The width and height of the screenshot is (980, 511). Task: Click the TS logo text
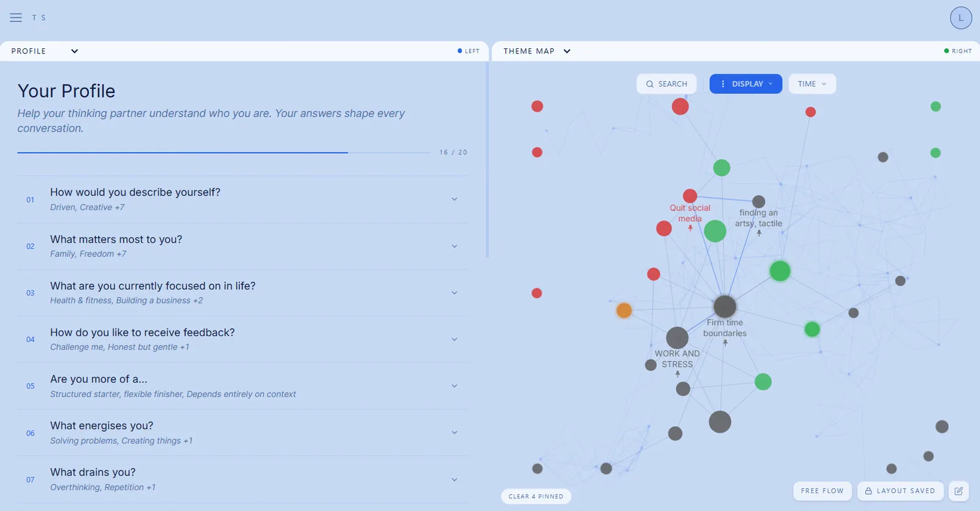tap(39, 18)
